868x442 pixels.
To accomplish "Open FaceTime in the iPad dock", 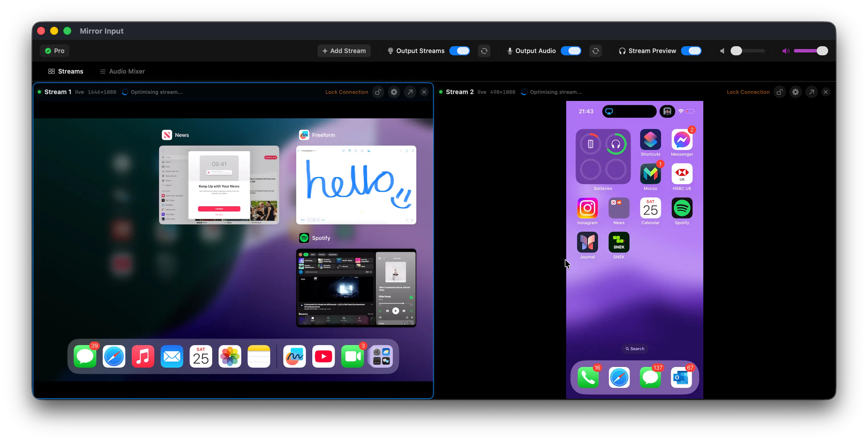I will 353,356.
